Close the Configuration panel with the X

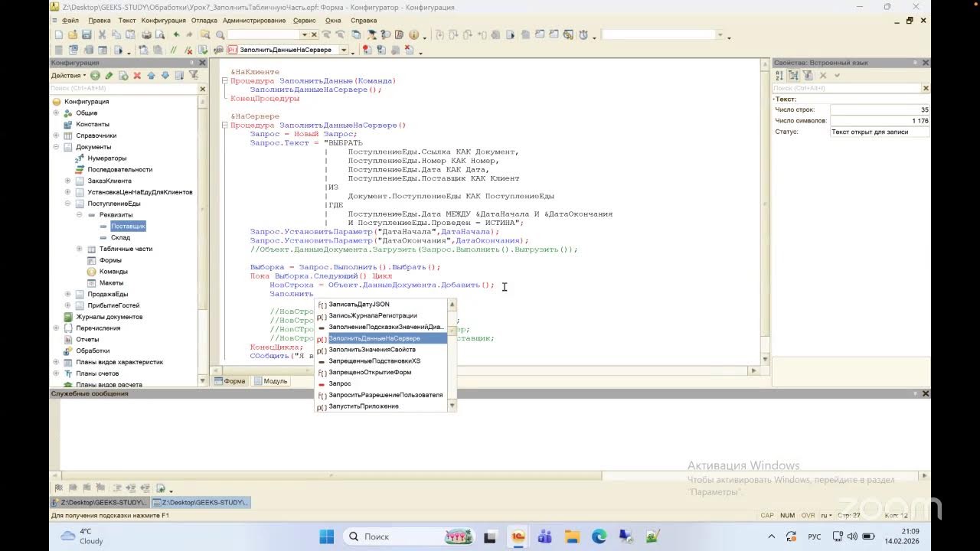pos(202,63)
